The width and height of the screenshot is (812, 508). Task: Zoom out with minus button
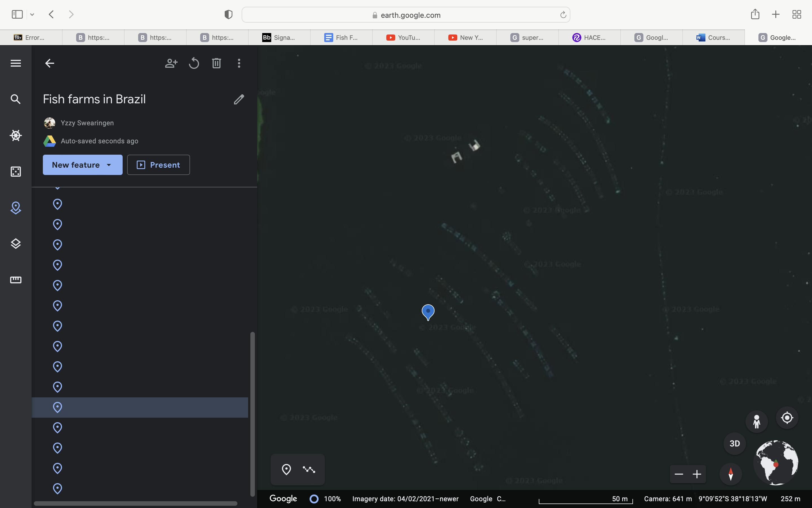click(679, 474)
